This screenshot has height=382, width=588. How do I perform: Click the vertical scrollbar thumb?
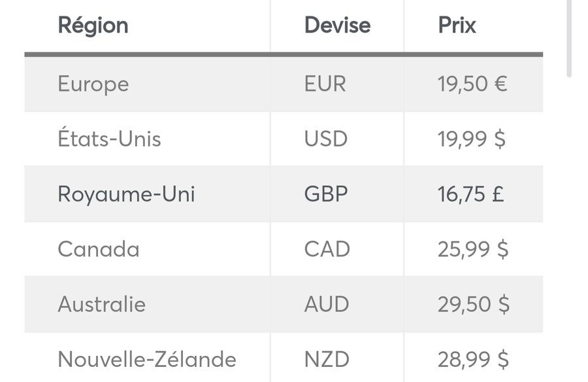(x=569, y=39)
